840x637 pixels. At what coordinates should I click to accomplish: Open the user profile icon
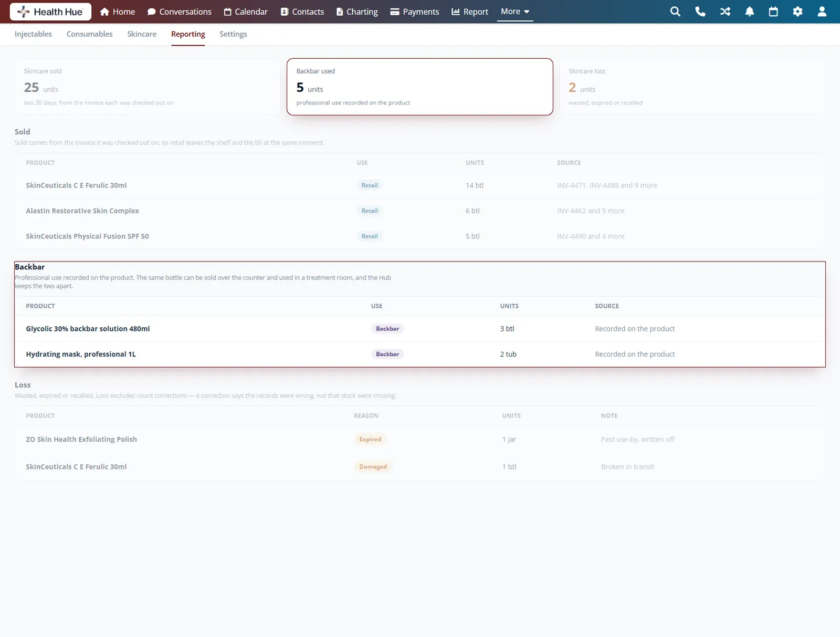822,12
